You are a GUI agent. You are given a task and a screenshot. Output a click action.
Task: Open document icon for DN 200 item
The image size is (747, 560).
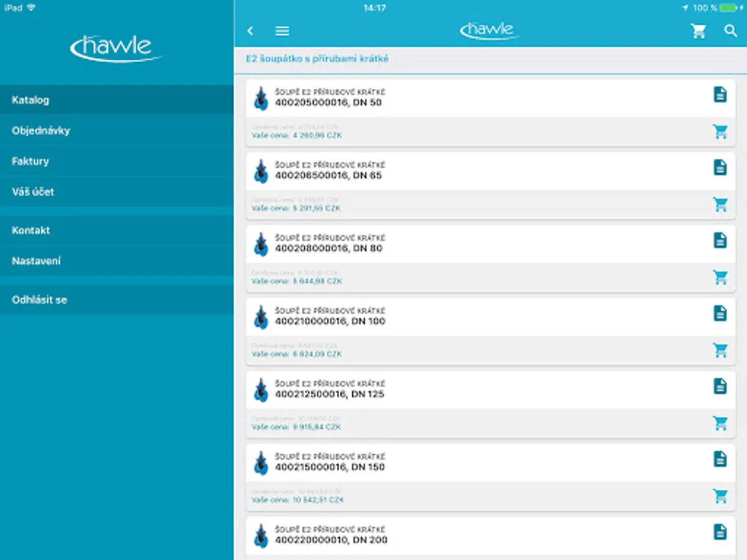720,532
